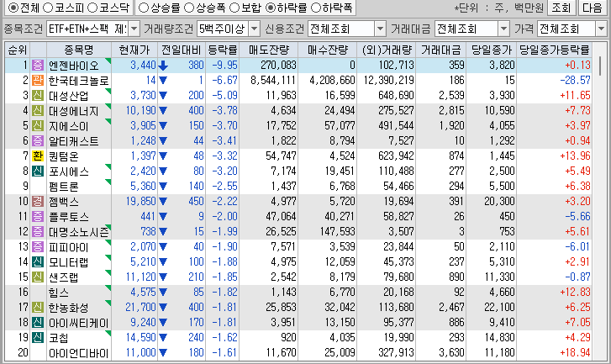Click the 신 badge beside 아이씨티케이
The width and height of the screenshot is (611, 364).
(x=38, y=322)
